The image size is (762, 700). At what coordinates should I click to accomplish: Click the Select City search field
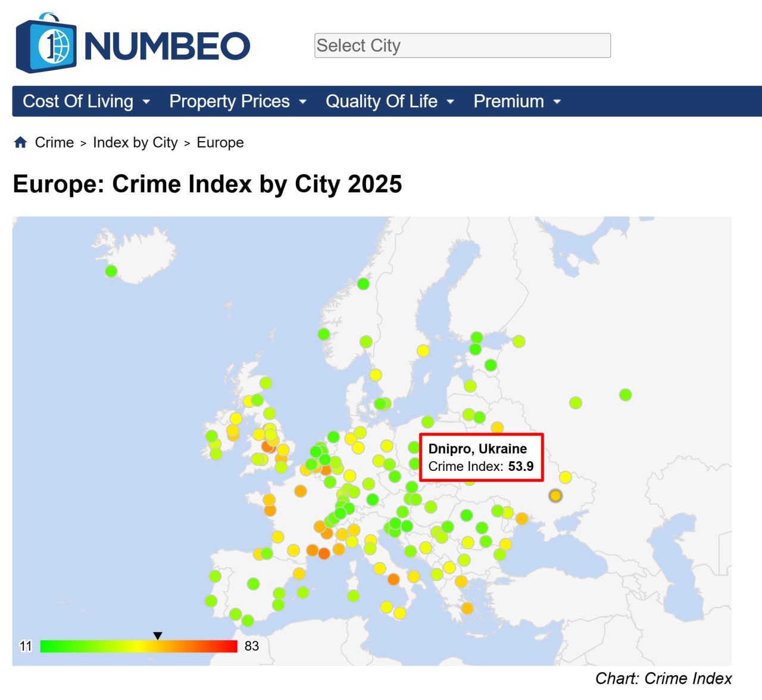tap(462, 46)
